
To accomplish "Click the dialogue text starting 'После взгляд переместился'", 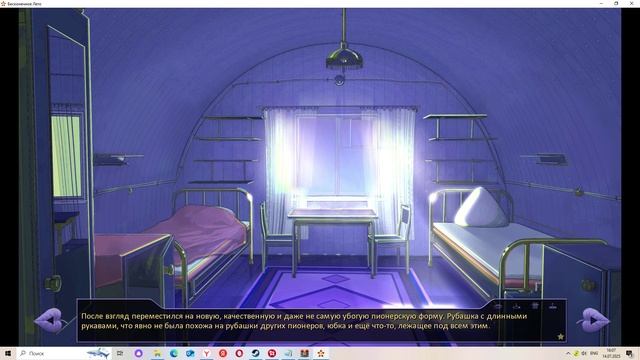I will click(x=304, y=321).
